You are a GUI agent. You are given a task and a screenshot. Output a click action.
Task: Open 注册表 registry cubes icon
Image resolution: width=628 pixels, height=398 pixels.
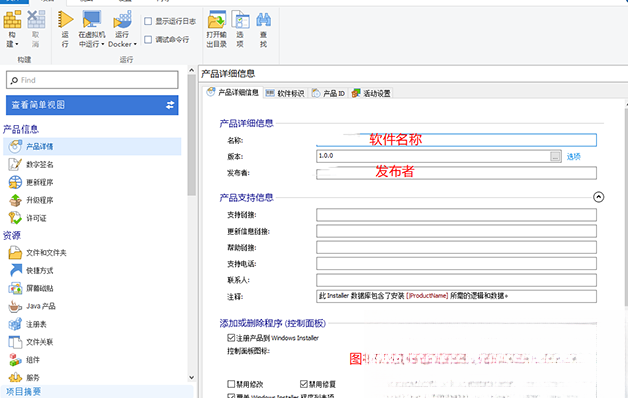click(x=15, y=324)
